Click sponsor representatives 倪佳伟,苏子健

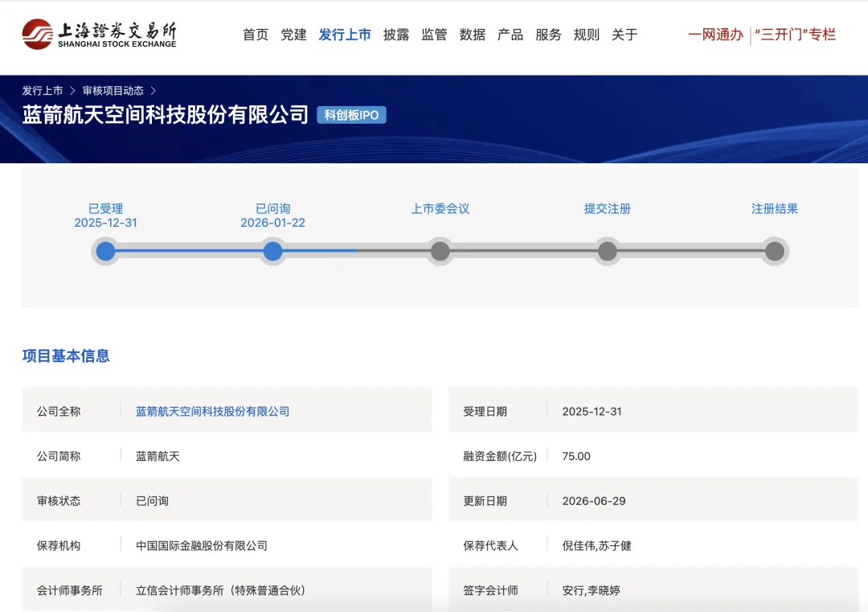click(x=596, y=545)
